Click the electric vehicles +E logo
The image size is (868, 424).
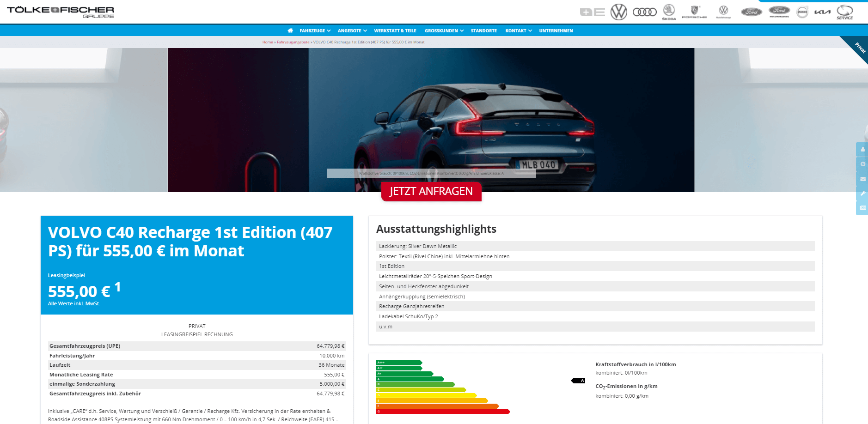[x=593, y=12]
